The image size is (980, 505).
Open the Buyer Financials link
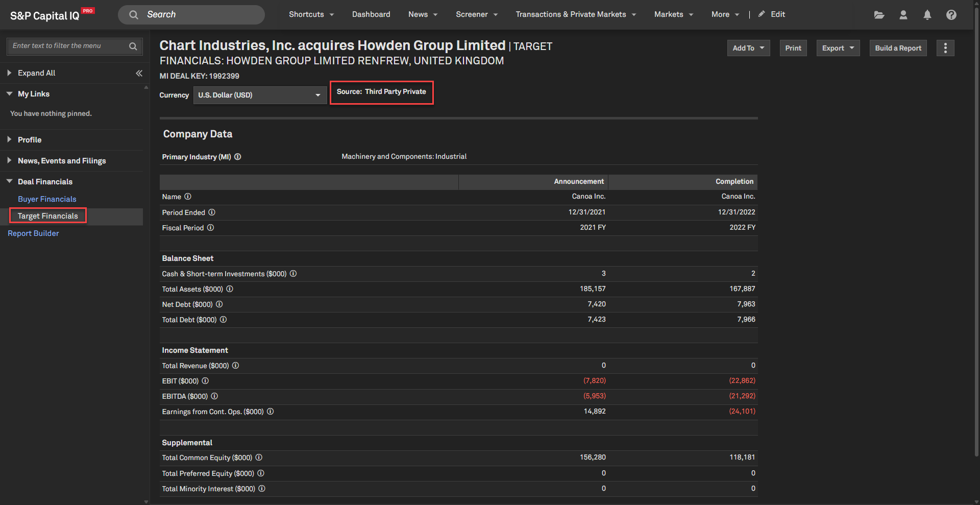coord(47,199)
